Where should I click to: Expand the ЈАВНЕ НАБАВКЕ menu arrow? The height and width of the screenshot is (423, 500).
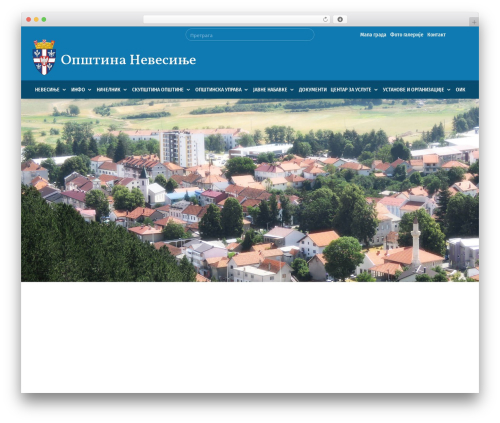tap(292, 90)
